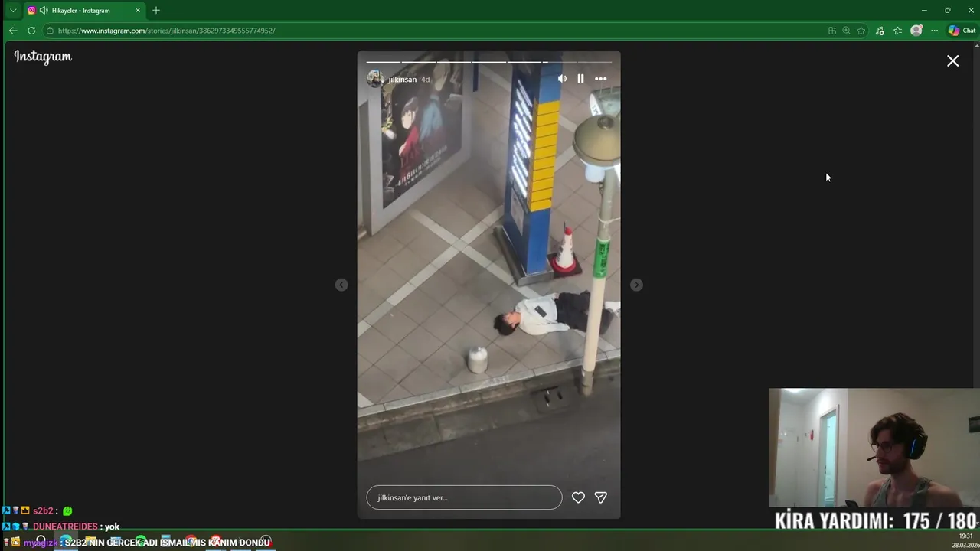Open a new browser tab
Viewport: 980px width, 551px height.
156,10
